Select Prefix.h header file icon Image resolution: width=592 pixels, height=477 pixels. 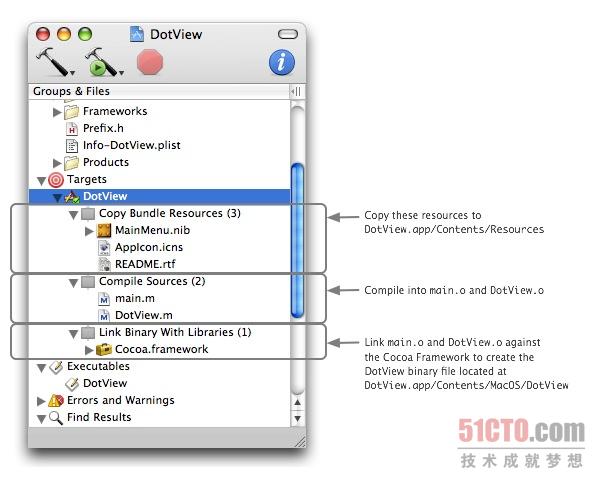(x=72, y=129)
